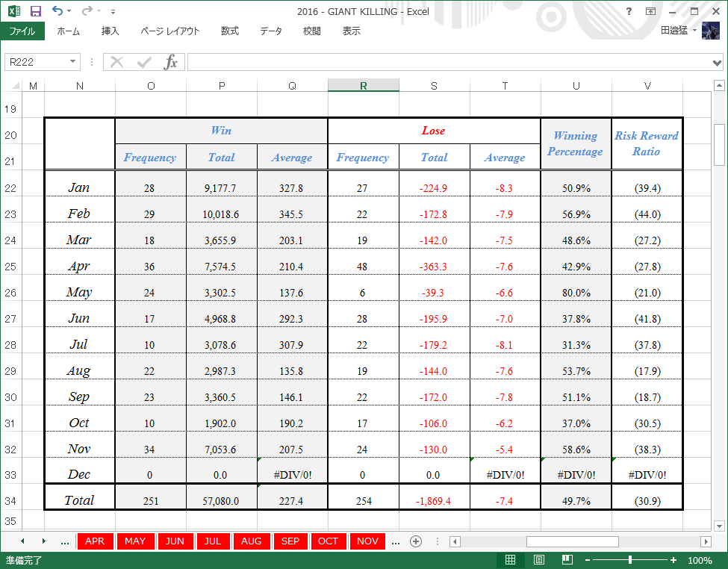
Task: Click the Insert Function fx icon
Action: pyautogui.click(x=170, y=62)
